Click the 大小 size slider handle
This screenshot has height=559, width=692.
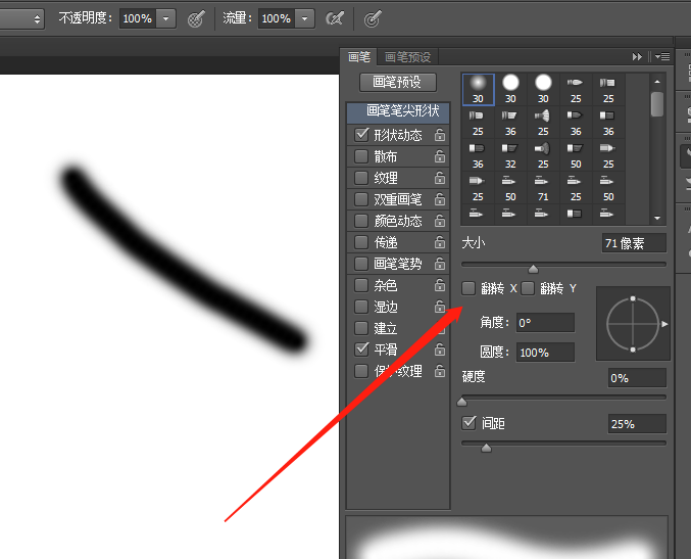(533, 268)
